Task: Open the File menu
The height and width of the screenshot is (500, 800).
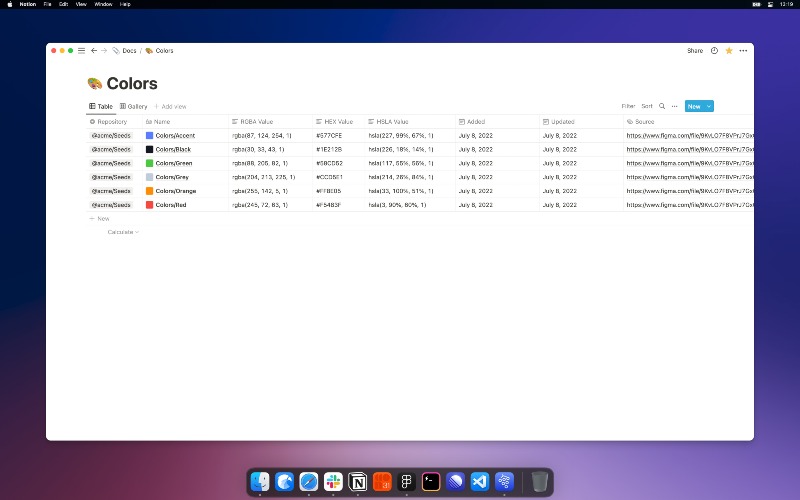Action: pyautogui.click(x=47, y=4)
